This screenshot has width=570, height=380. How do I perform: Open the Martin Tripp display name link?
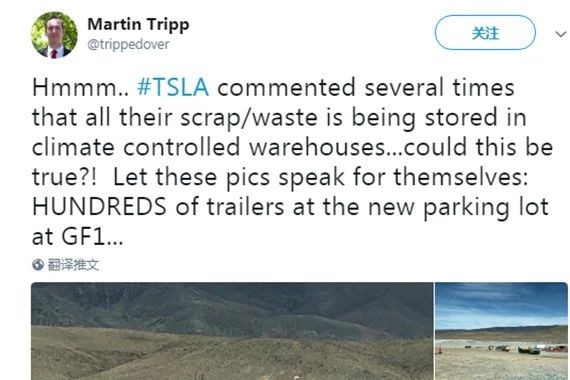pos(138,25)
